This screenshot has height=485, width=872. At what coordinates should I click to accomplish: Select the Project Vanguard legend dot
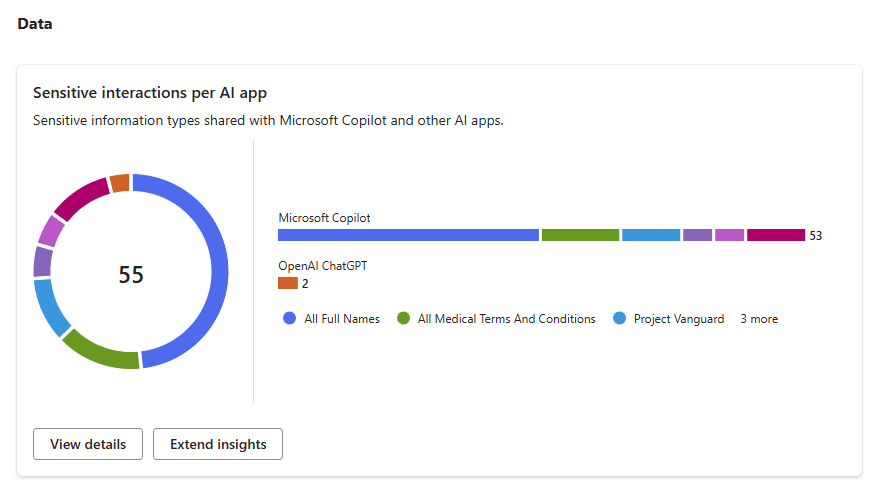[619, 318]
